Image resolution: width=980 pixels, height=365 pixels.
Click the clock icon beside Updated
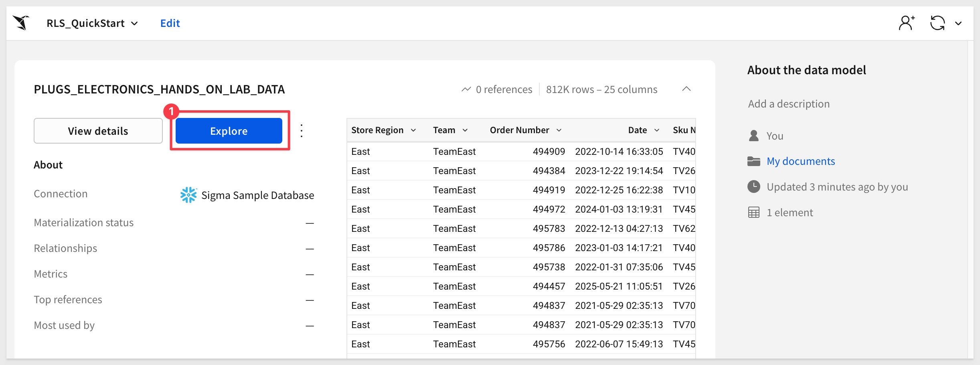tap(754, 187)
